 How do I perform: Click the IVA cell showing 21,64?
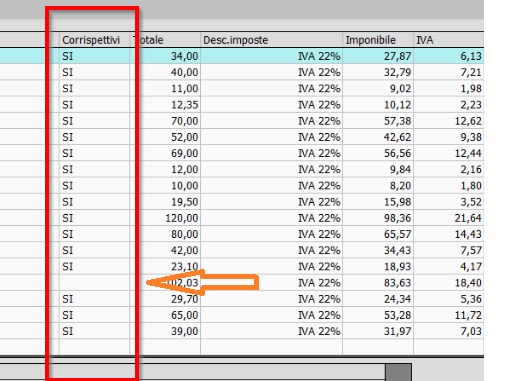449,218
